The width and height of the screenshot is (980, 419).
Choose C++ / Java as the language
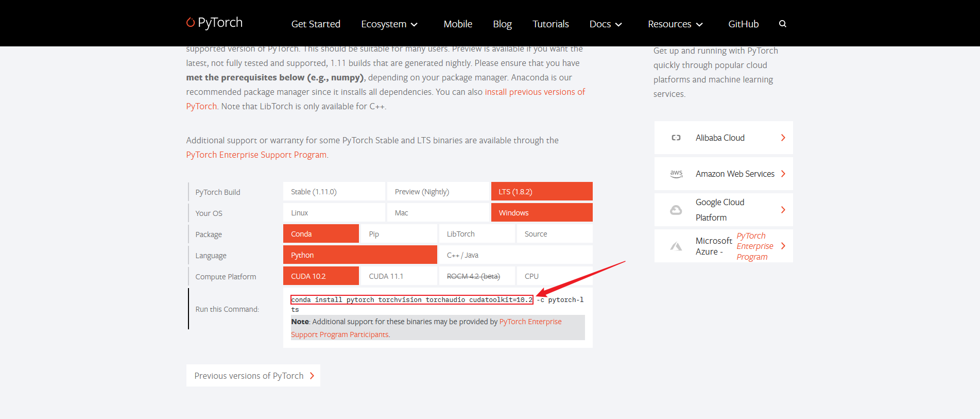(516, 255)
